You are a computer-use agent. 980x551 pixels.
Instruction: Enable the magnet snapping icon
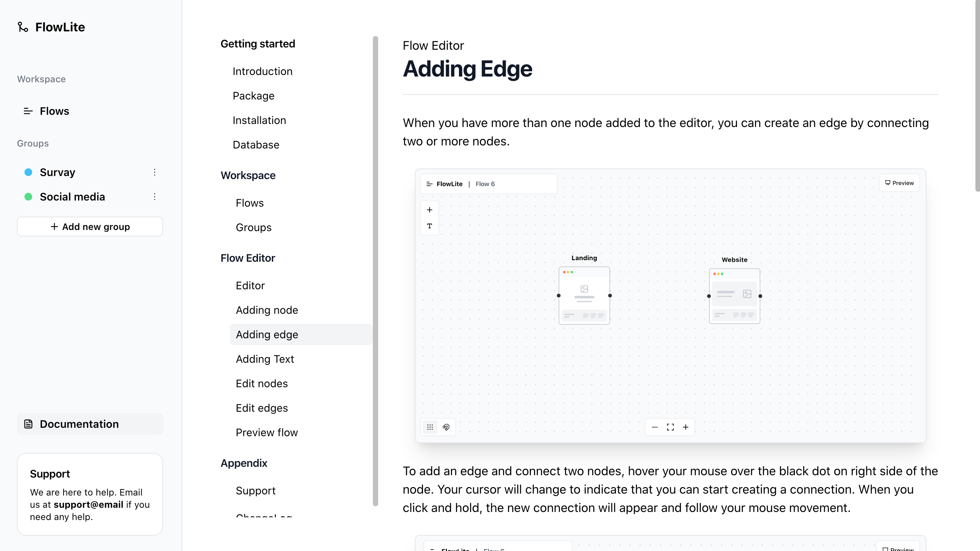tap(446, 427)
